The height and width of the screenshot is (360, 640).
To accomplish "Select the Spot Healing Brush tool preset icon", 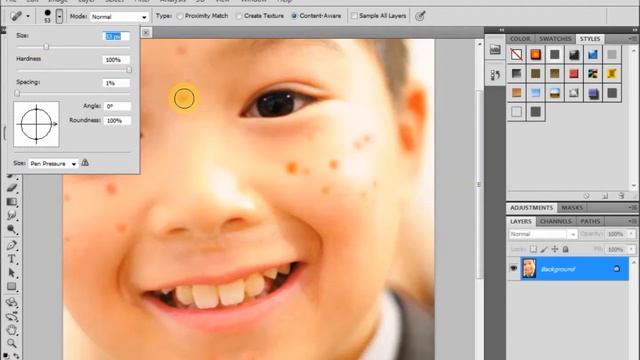I will pos(16,16).
